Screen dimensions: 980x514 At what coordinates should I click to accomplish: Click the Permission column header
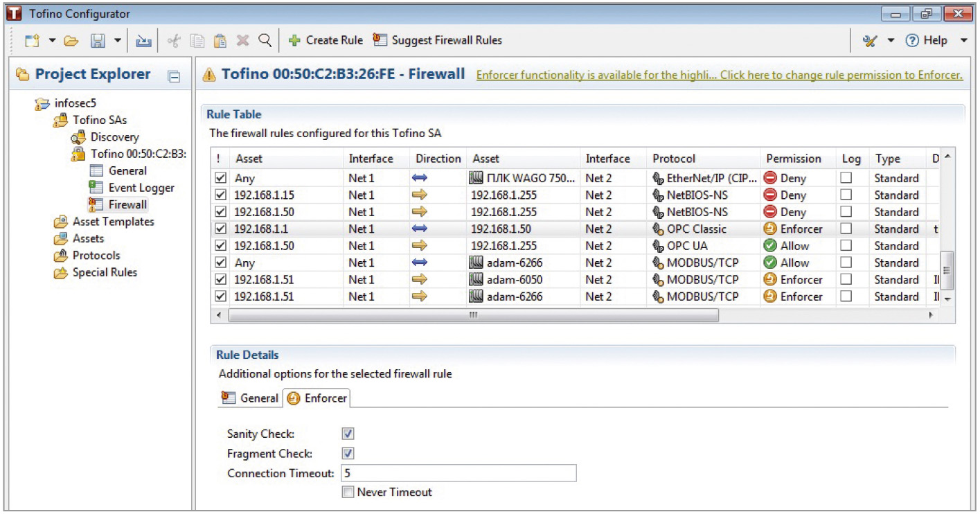pos(798,159)
